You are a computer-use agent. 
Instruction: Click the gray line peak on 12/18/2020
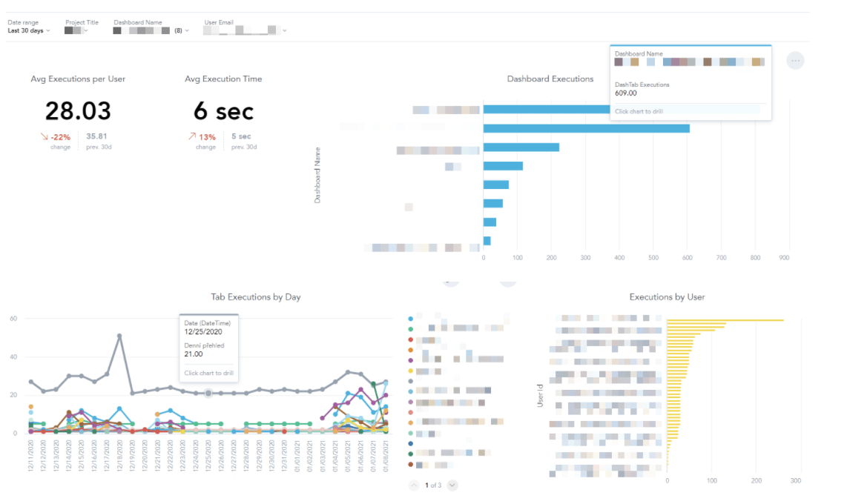pyautogui.click(x=119, y=336)
